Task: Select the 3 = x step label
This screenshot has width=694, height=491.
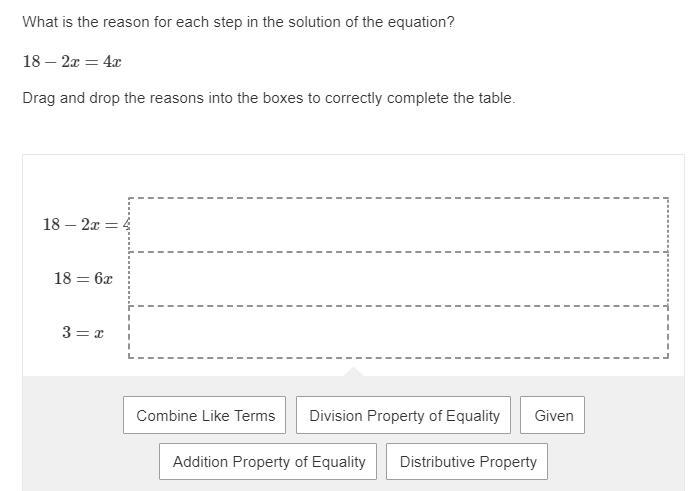Action: click(83, 333)
